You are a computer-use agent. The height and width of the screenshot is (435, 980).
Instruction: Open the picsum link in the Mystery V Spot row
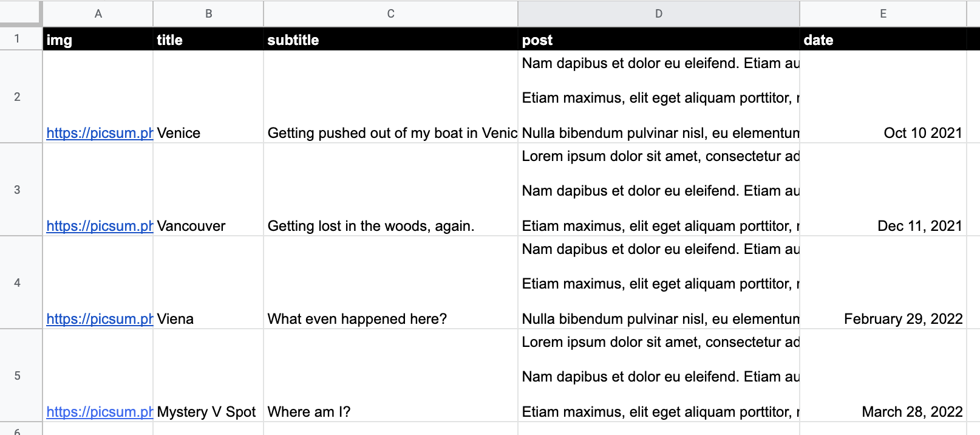97,411
